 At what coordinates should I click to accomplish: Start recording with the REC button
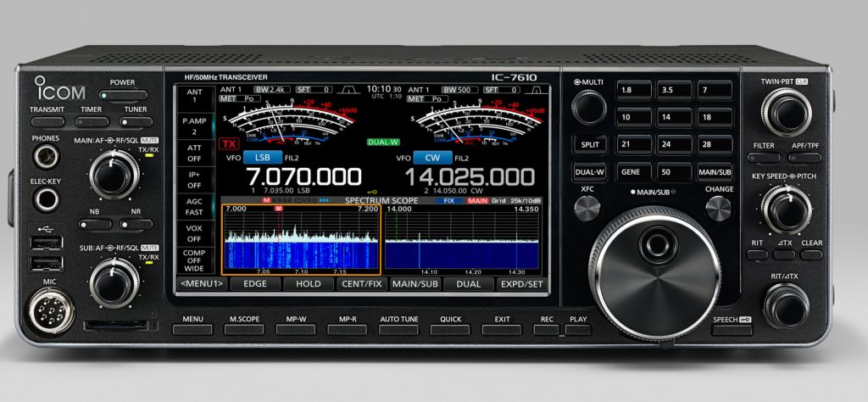point(547,329)
